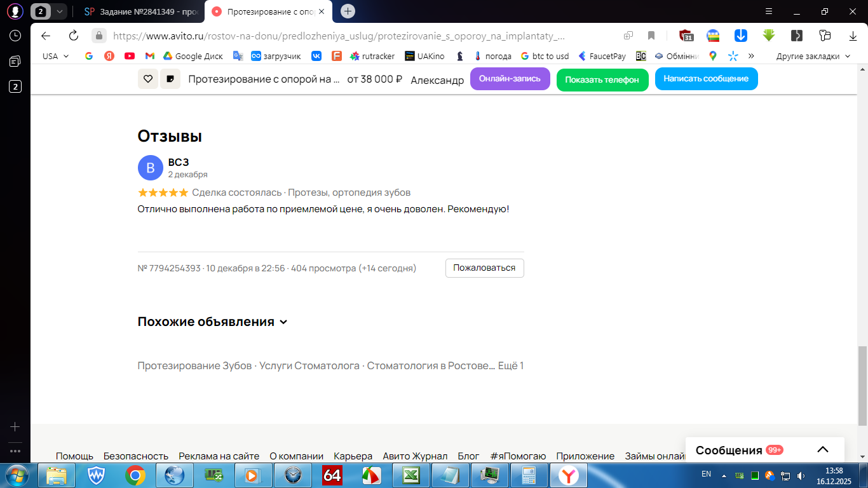Open Реклама на сайте footer link

click(x=219, y=456)
